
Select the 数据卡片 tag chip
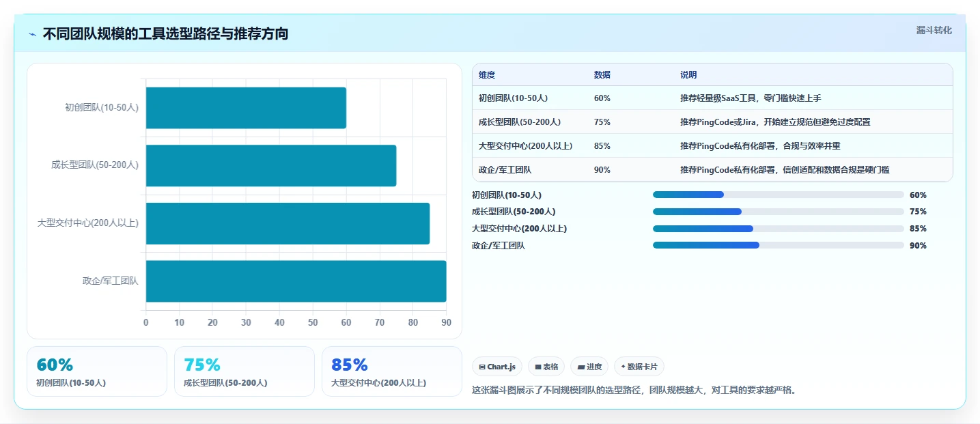click(639, 367)
